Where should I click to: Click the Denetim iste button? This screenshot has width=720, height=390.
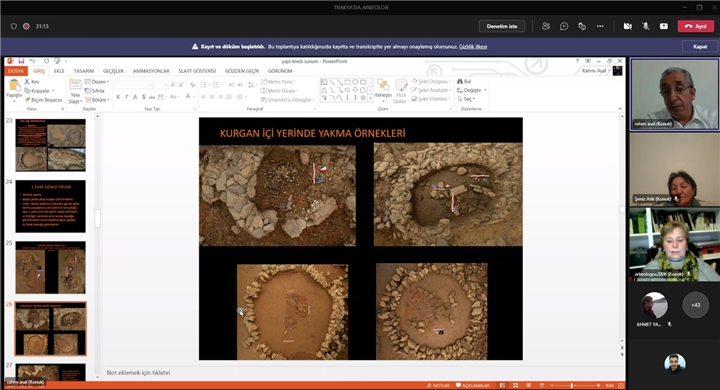tap(502, 26)
